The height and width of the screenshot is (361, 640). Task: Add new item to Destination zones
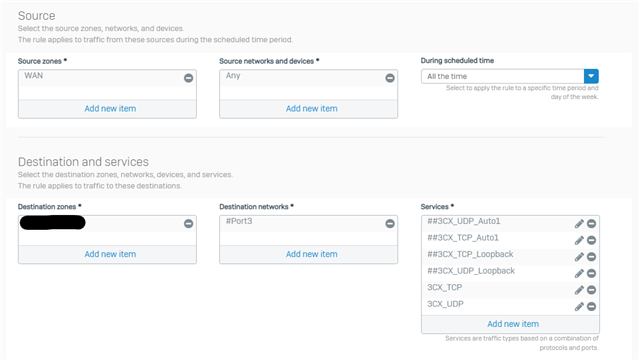pyautogui.click(x=110, y=254)
